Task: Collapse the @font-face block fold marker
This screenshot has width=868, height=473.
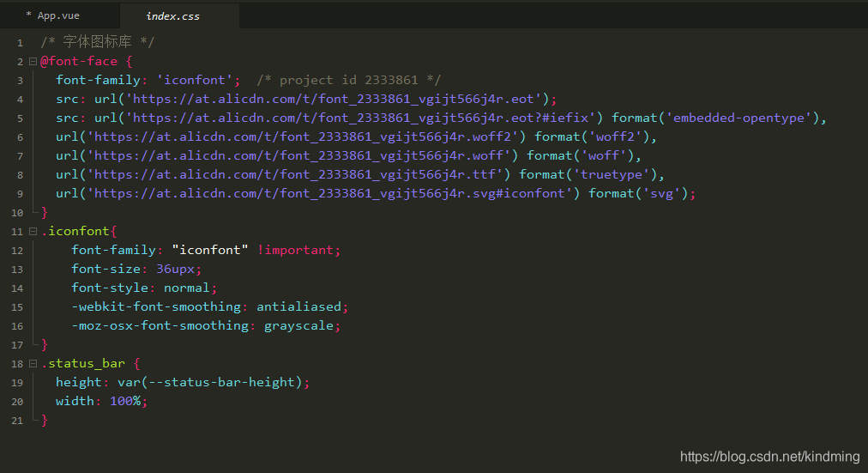Action: [33, 62]
